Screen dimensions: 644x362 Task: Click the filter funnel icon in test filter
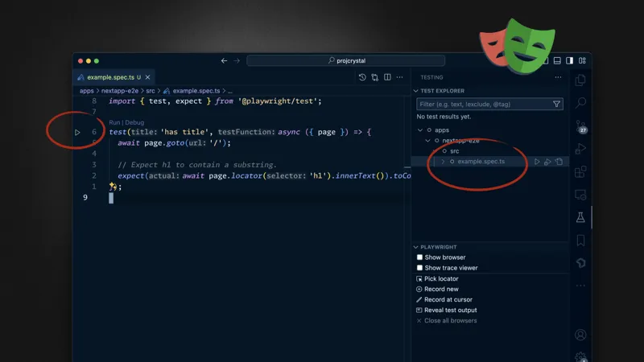tap(556, 105)
